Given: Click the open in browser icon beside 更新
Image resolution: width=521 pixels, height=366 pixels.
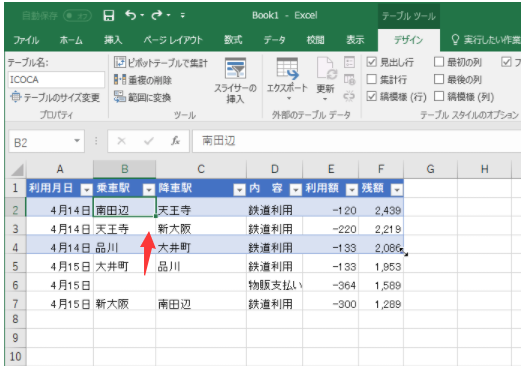Looking at the screenshot, I should [349, 79].
